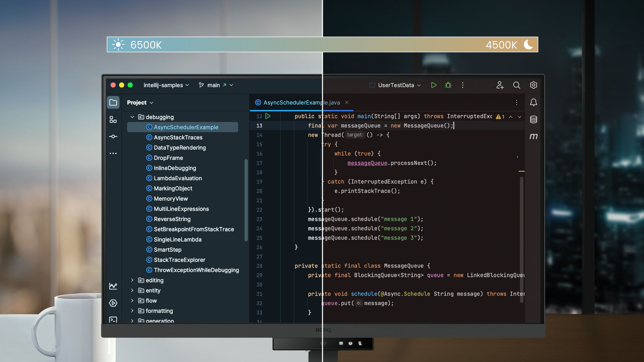644x362 pixels.
Task: Expand the formatting folder
Action: pyautogui.click(x=132, y=311)
